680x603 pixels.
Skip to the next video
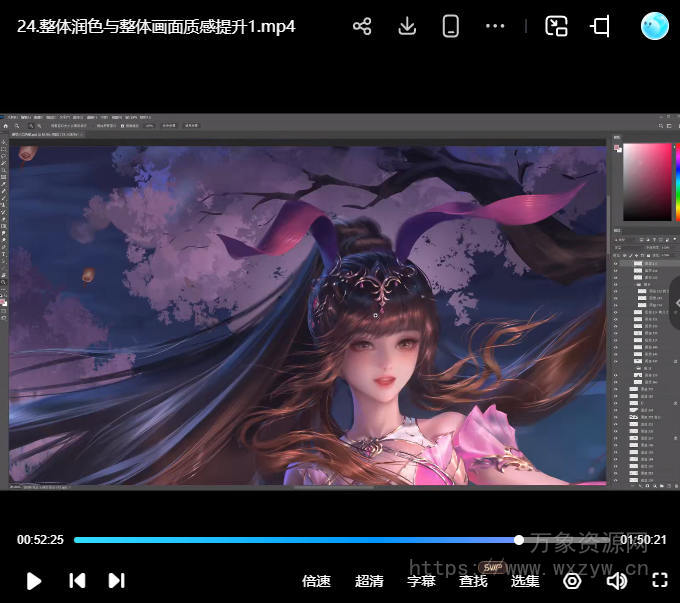pyautogui.click(x=116, y=580)
